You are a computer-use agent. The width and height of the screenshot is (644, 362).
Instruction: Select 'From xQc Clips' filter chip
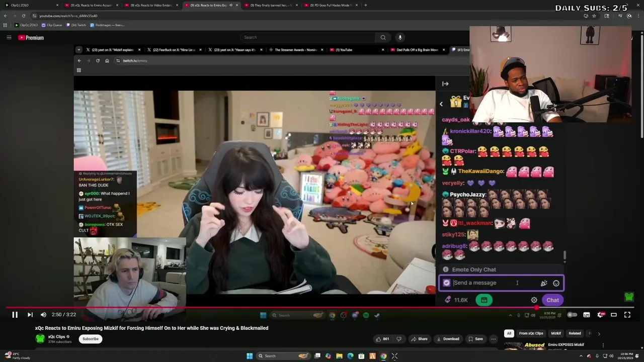click(x=531, y=333)
